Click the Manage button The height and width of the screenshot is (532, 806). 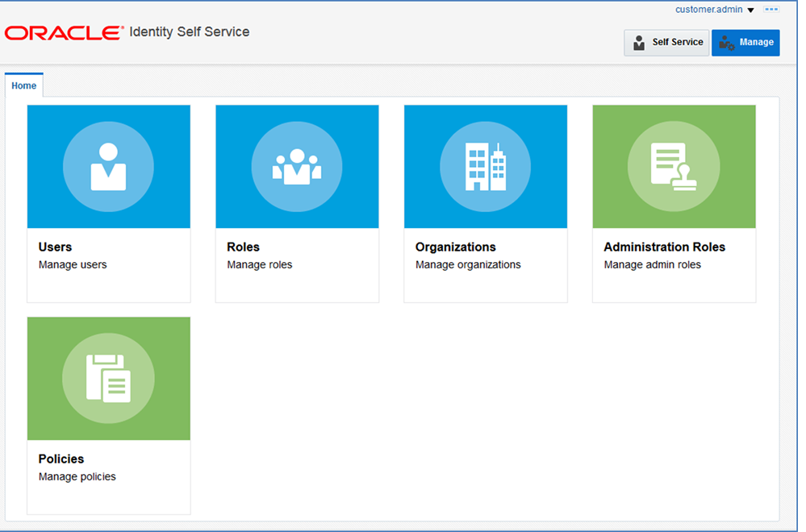[x=745, y=43]
